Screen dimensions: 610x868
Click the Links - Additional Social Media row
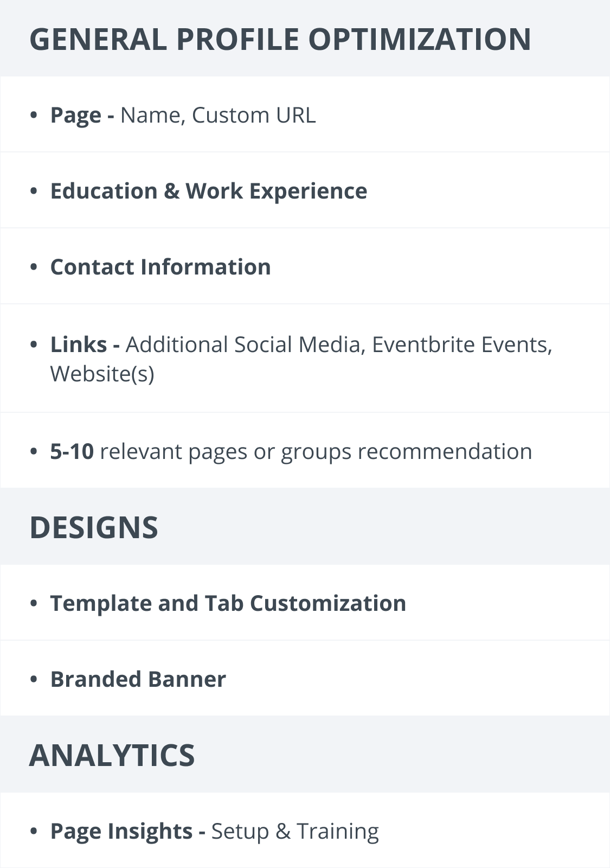point(305,359)
